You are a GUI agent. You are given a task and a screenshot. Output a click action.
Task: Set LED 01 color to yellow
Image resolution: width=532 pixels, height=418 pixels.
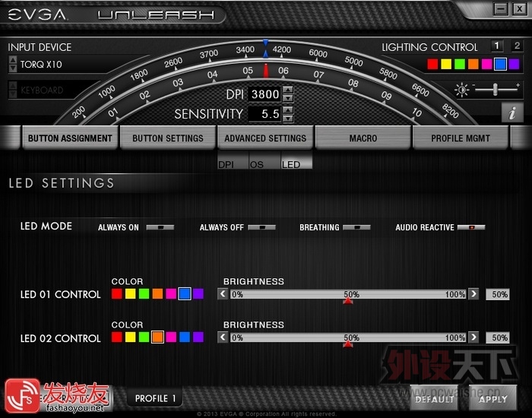(130, 294)
